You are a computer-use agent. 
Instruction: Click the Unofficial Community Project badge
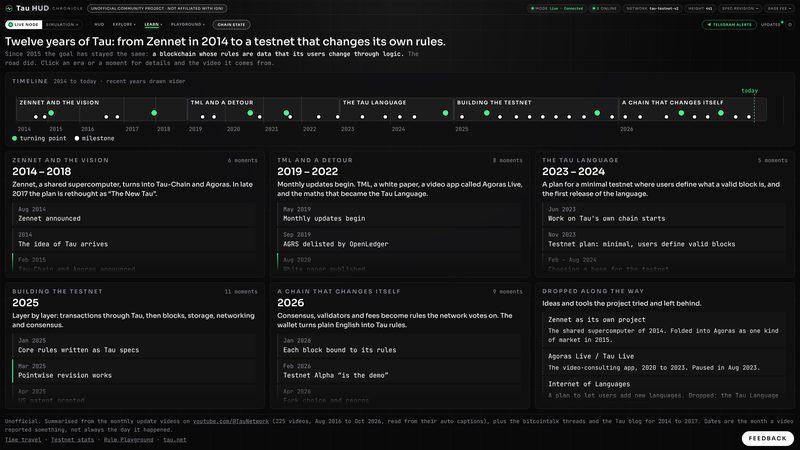pos(157,8)
